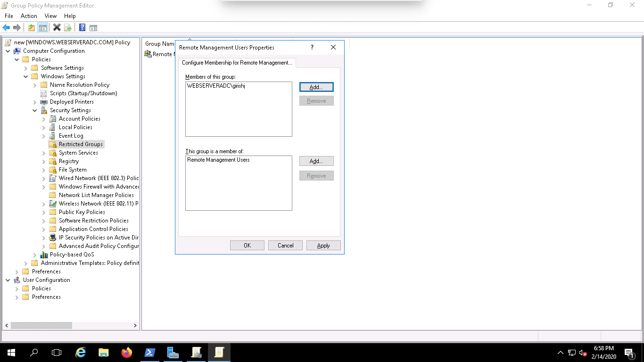Select Remote Management Users in member-of list
Image resolution: width=644 pixels, height=362 pixels.
pos(218,160)
